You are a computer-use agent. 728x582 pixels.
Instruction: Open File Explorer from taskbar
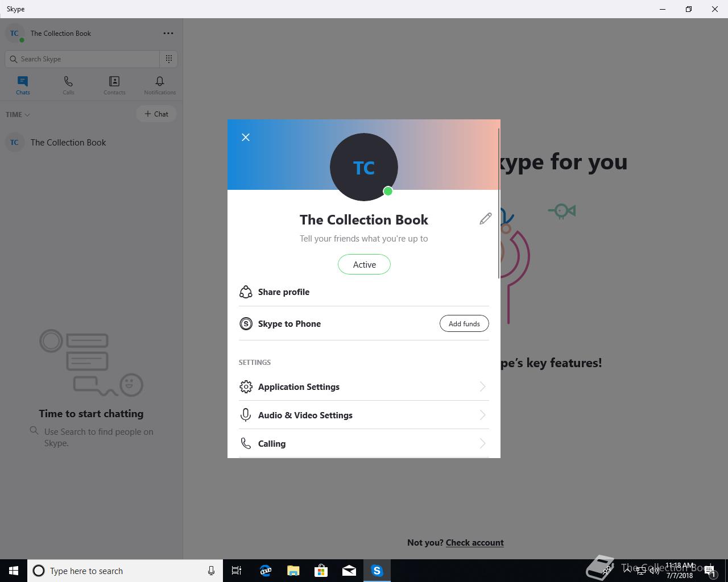(x=293, y=571)
